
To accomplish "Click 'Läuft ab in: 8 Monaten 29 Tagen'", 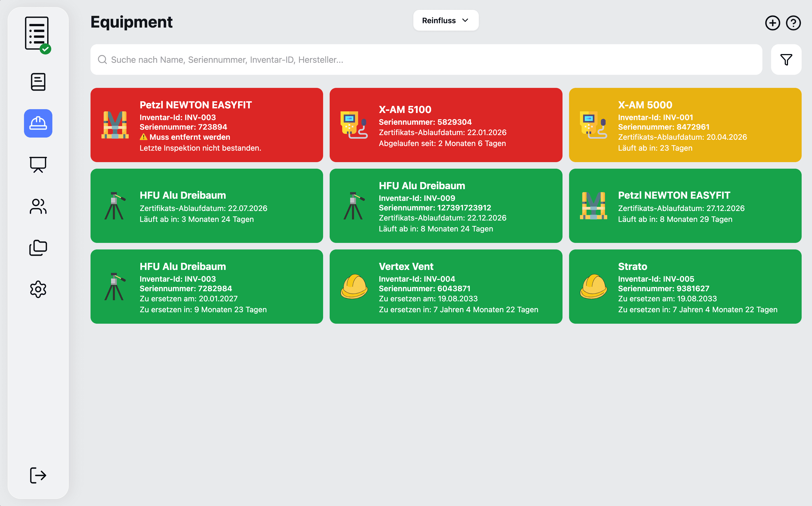I will (675, 219).
